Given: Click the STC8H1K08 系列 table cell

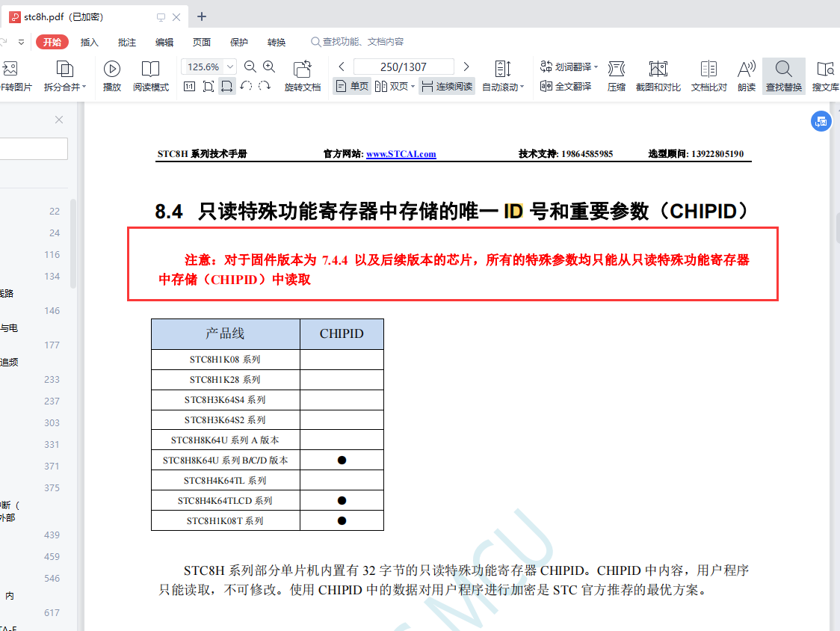Looking at the screenshot, I should point(225,359).
